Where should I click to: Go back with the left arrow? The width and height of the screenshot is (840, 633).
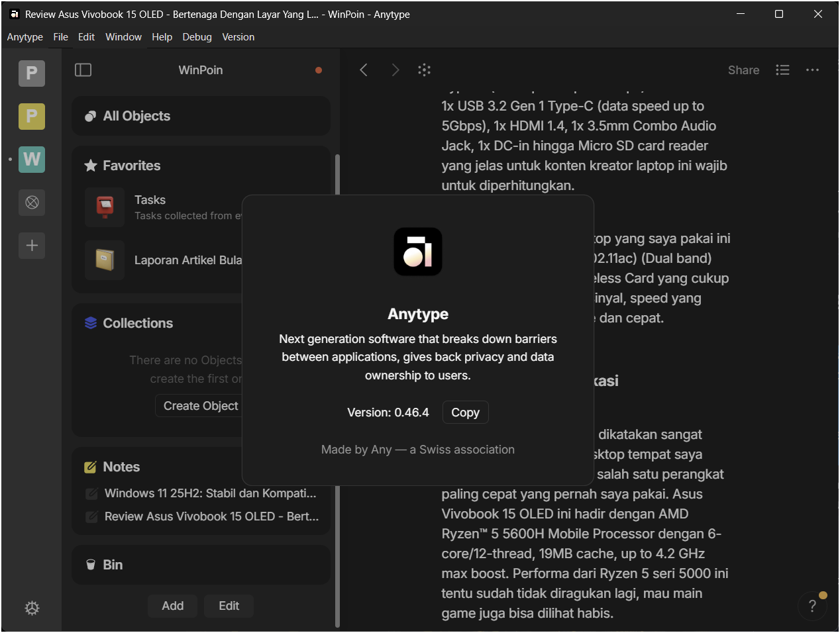pos(364,70)
